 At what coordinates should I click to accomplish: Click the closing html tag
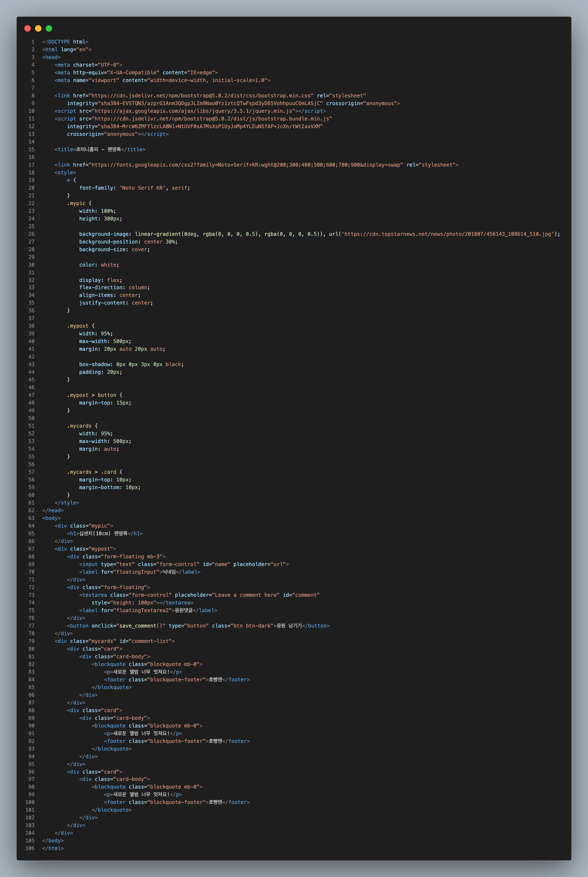click(x=53, y=849)
